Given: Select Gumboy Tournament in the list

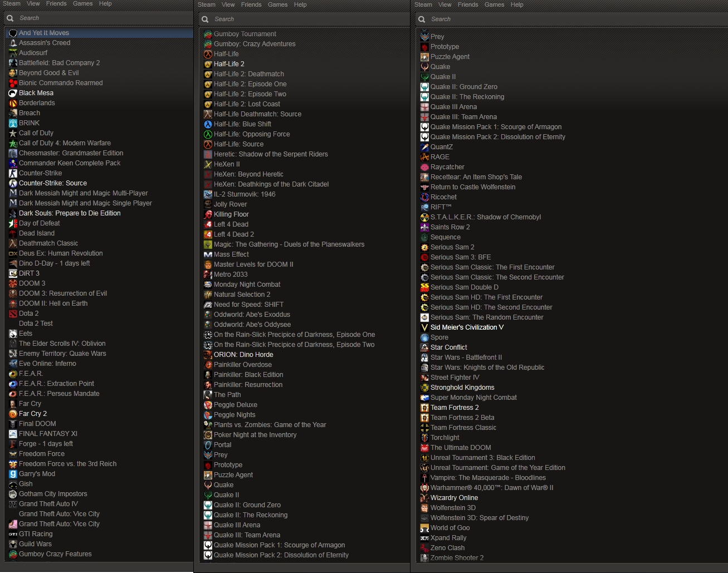Looking at the screenshot, I should pyautogui.click(x=245, y=34).
